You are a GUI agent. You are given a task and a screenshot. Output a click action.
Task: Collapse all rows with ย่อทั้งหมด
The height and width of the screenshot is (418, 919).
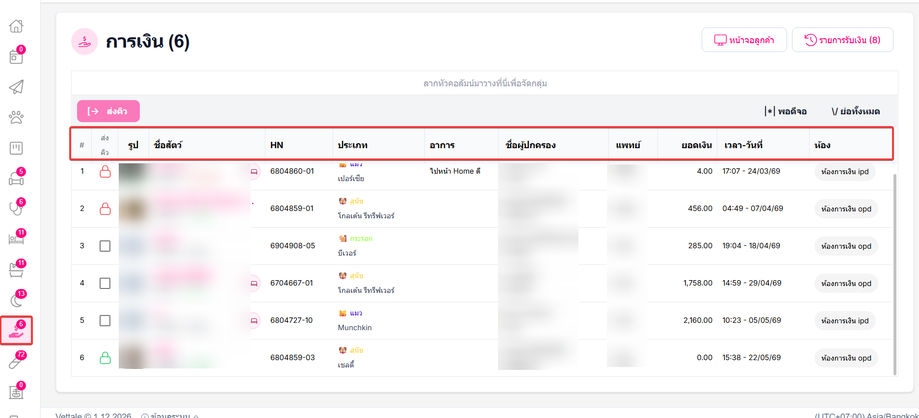click(855, 111)
